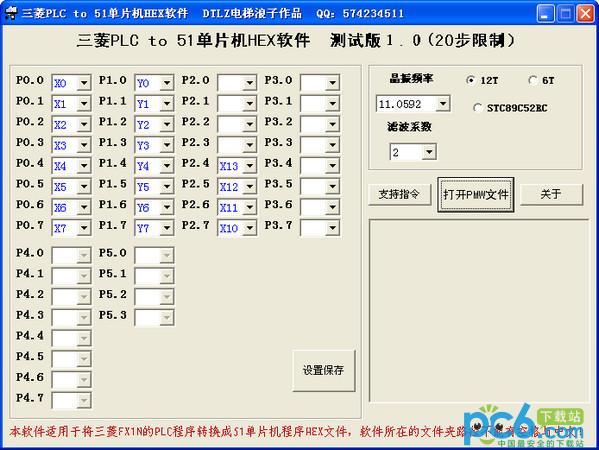Click the application icon in title bar
The height and width of the screenshot is (450, 599).
pos(11,13)
